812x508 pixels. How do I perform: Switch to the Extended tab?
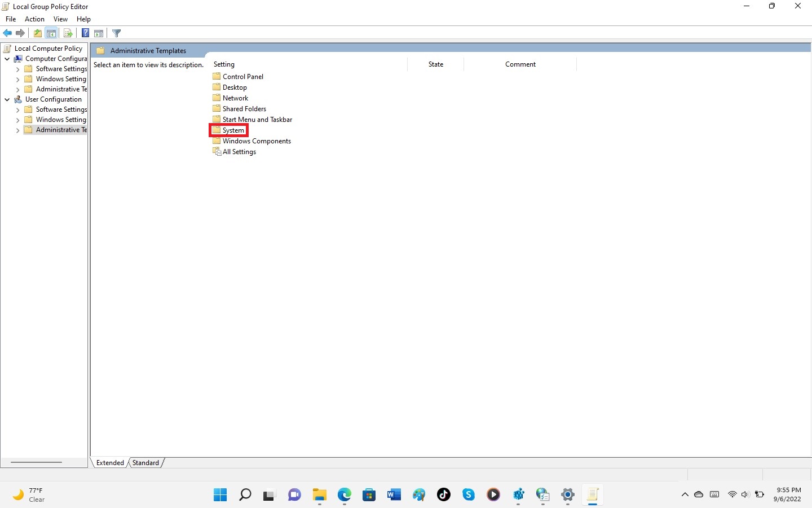110,463
